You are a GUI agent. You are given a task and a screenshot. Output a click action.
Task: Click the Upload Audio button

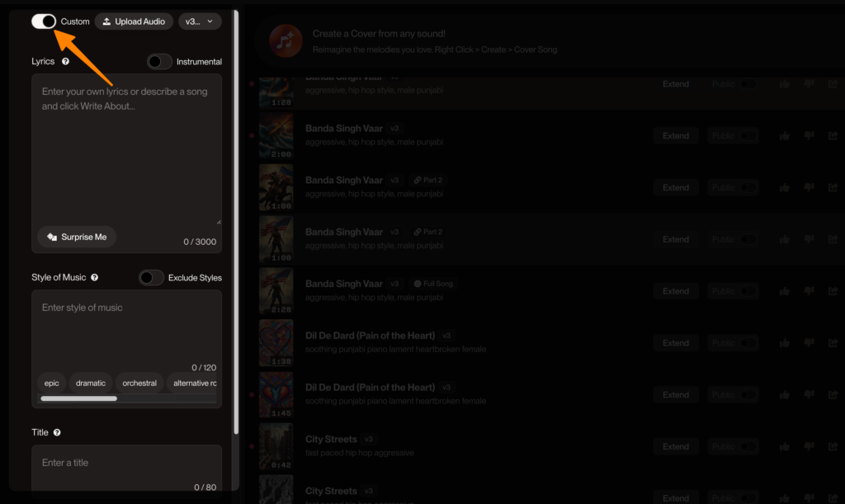(133, 21)
